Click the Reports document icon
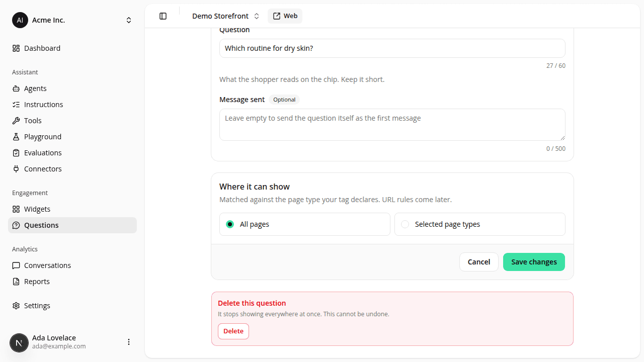644x362 pixels. [16, 282]
